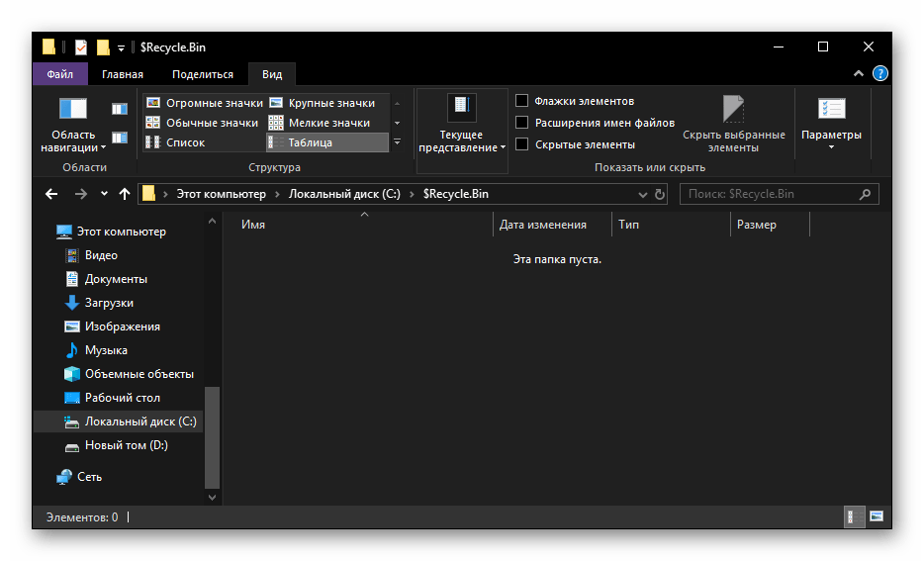Toggle Скрытые элементы checkbox
This screenshot has height=561, width=924.
click(521, 144)
